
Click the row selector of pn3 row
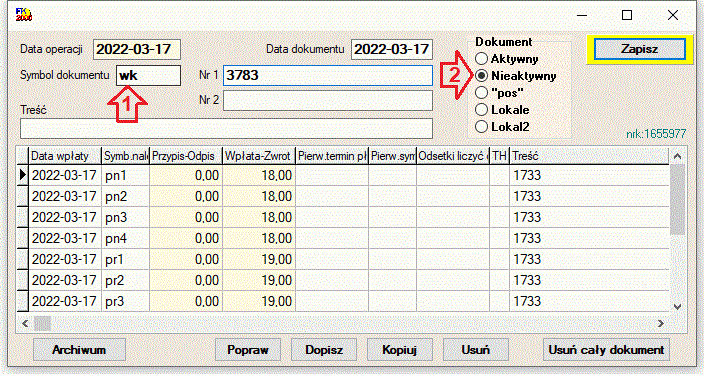23,217
